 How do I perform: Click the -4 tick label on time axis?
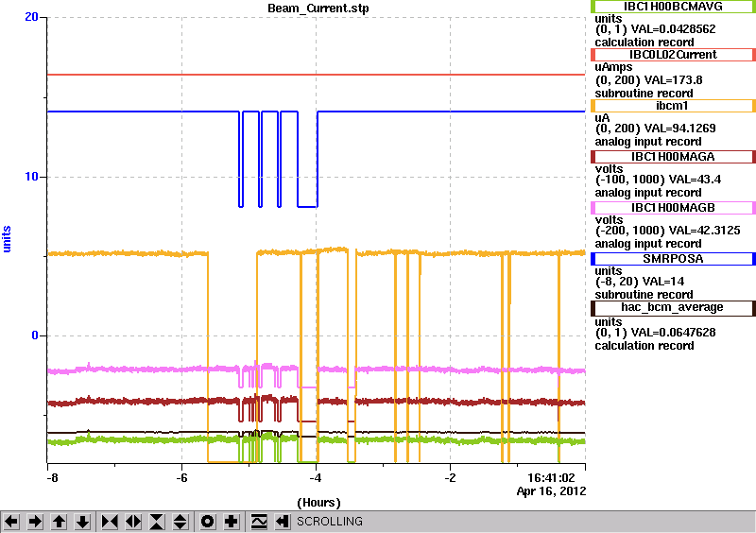point(316,478)
